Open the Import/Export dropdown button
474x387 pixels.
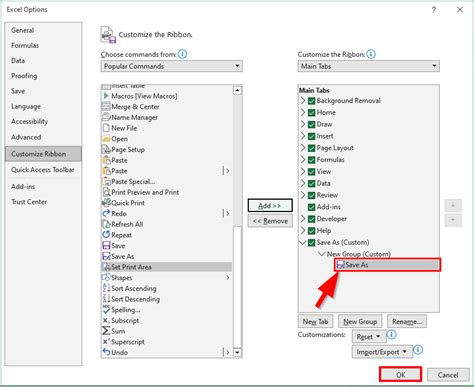point(382,352)
